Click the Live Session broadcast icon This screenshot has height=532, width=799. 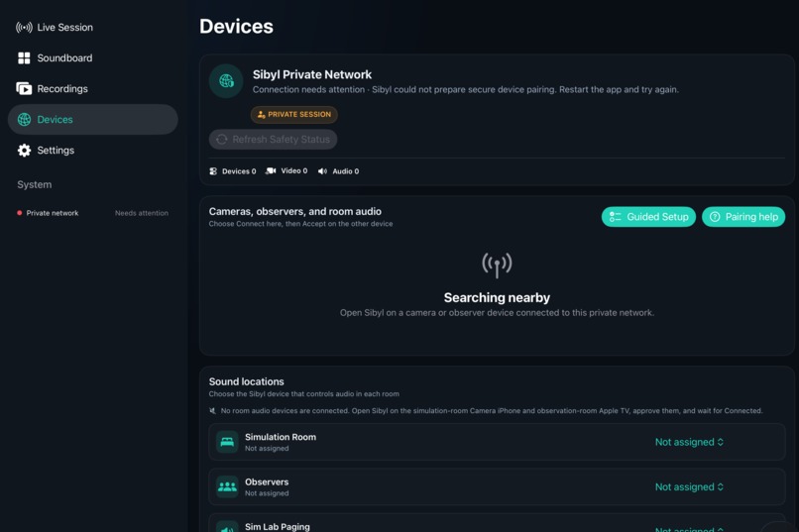coord(24,28)
